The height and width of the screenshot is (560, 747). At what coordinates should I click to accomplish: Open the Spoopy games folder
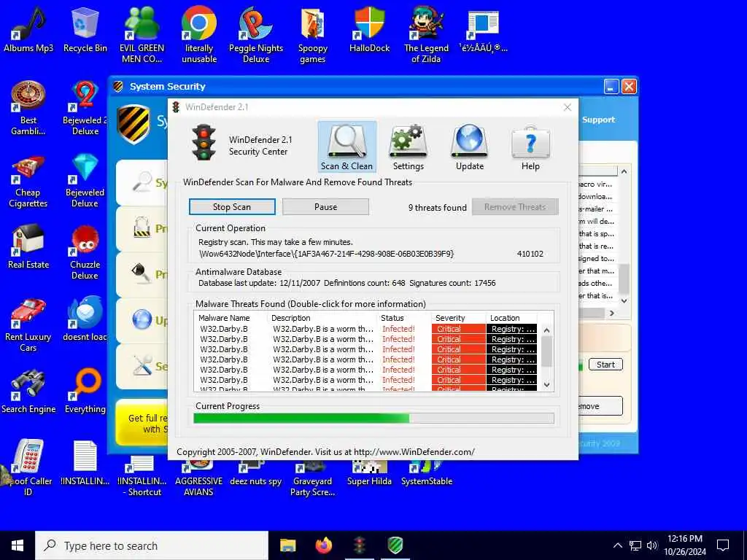click(312, 36)
